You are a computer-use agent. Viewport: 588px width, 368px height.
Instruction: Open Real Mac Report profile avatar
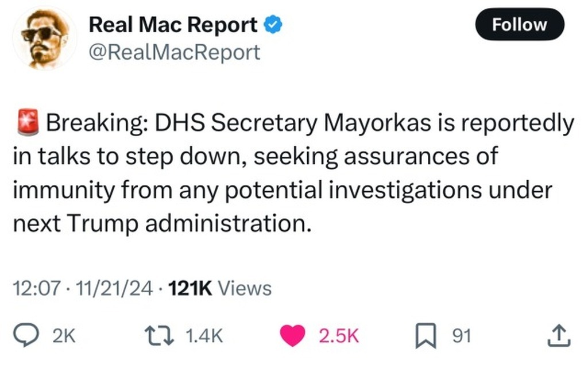[45, 38]
